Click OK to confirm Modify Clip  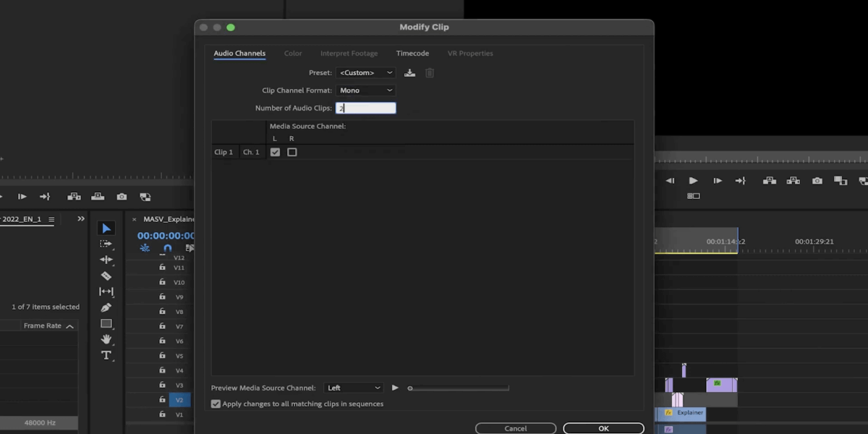click(603, 428)
